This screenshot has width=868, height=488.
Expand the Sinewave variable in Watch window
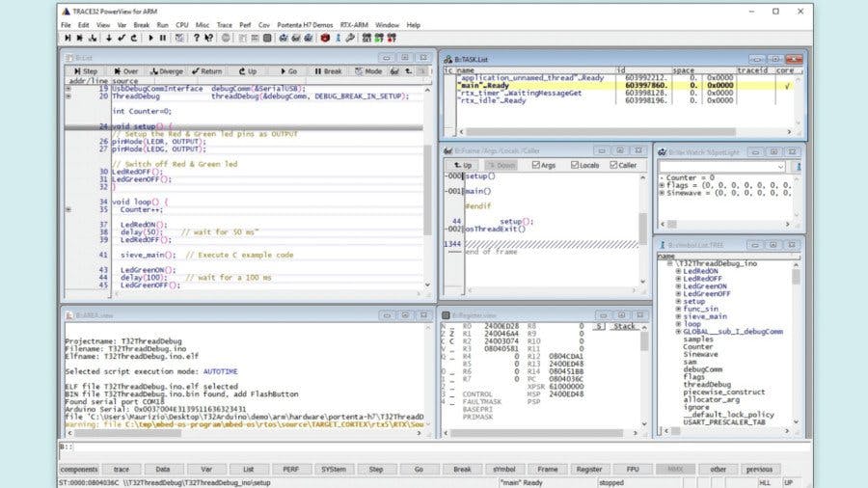click(x=662, y=193)
